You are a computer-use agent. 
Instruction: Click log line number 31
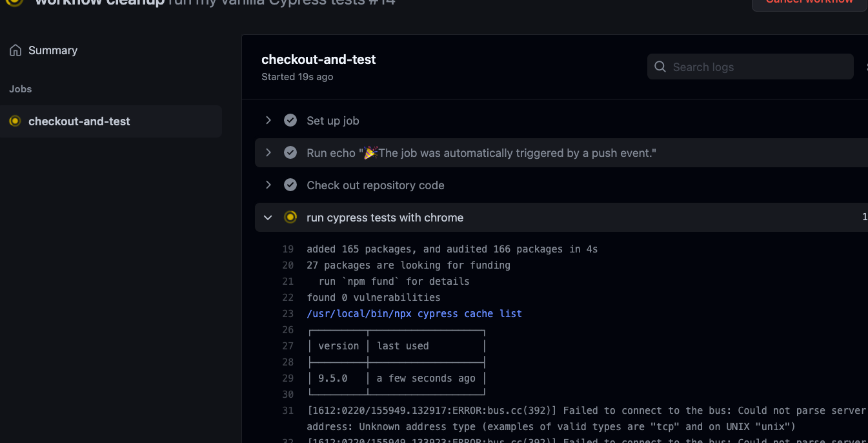coord(288,411)
